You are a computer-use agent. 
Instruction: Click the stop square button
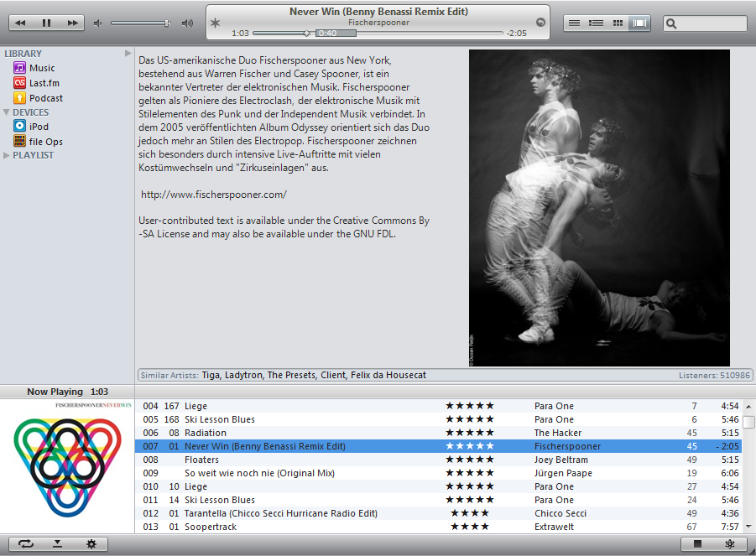[x=697, y=544]
